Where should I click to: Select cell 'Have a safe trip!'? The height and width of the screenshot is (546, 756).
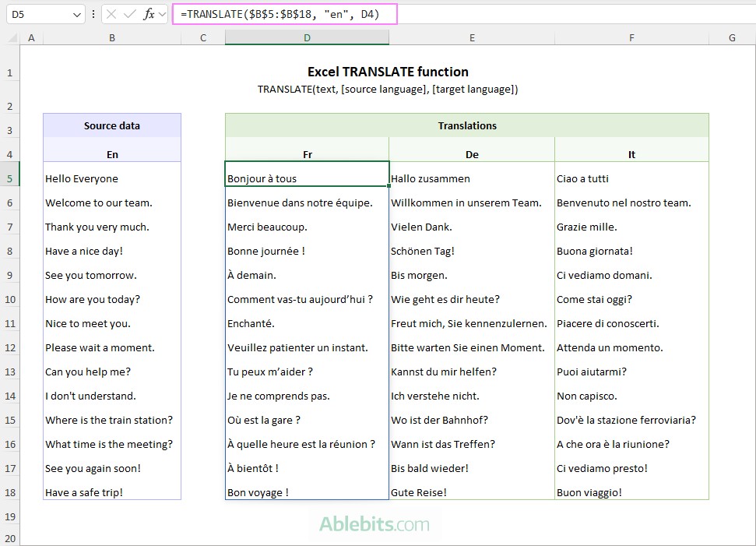(112, 488)
